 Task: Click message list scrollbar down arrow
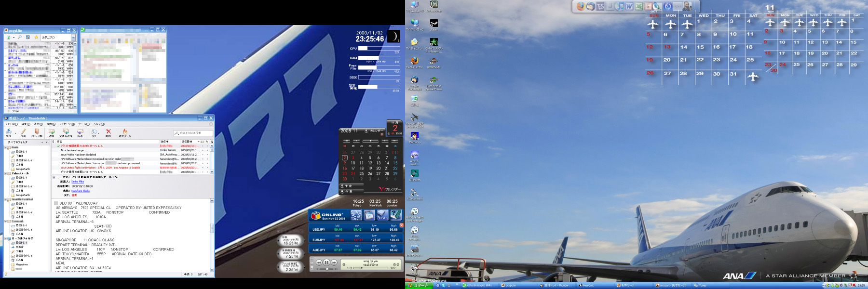[212, 171]
